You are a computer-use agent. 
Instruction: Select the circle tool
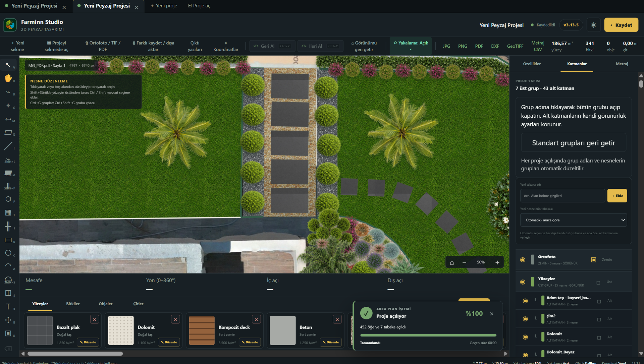click(x=8, y=253)
